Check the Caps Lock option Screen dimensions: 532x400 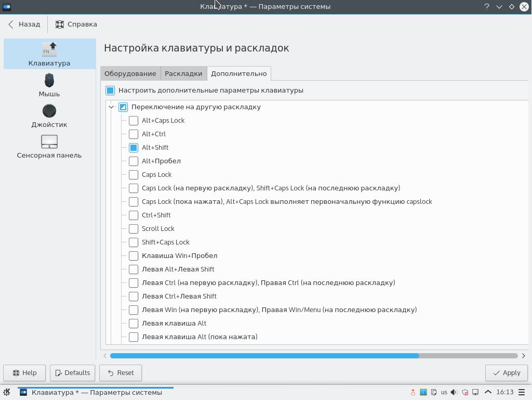tap(134, 175)
